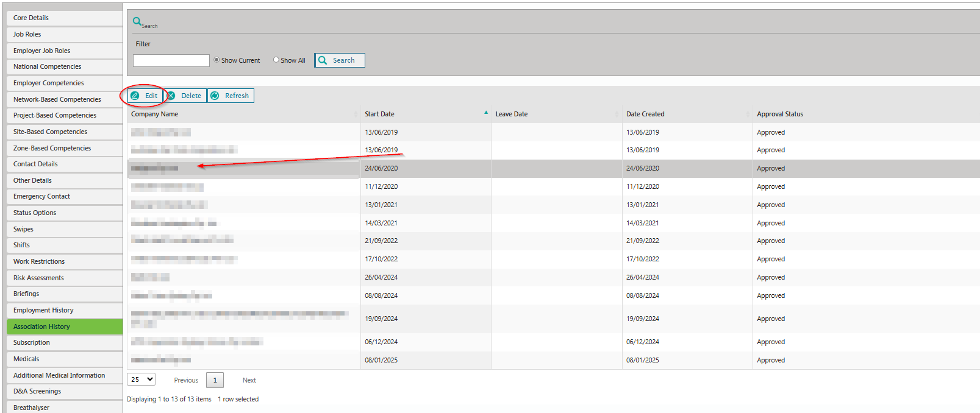
Task: Go to Risk Assessments in sidebar
Action: [x=38, y=278]
